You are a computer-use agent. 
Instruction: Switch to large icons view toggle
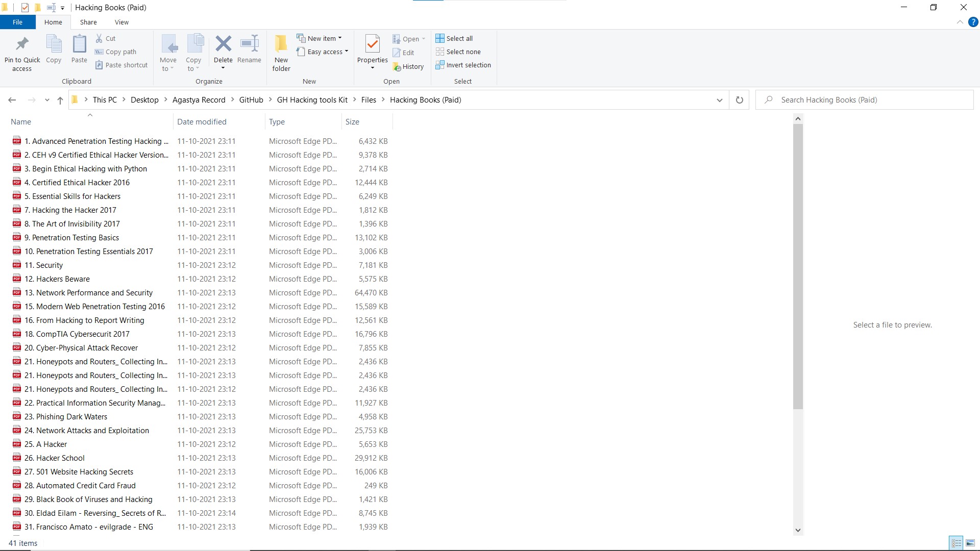pos(970,543)
